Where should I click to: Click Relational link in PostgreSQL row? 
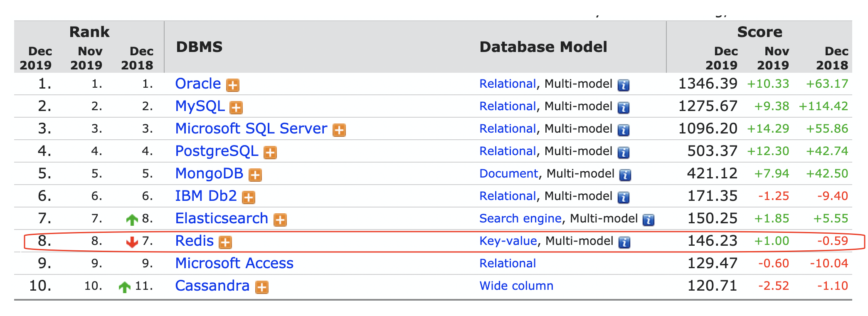tap(508, 151)
